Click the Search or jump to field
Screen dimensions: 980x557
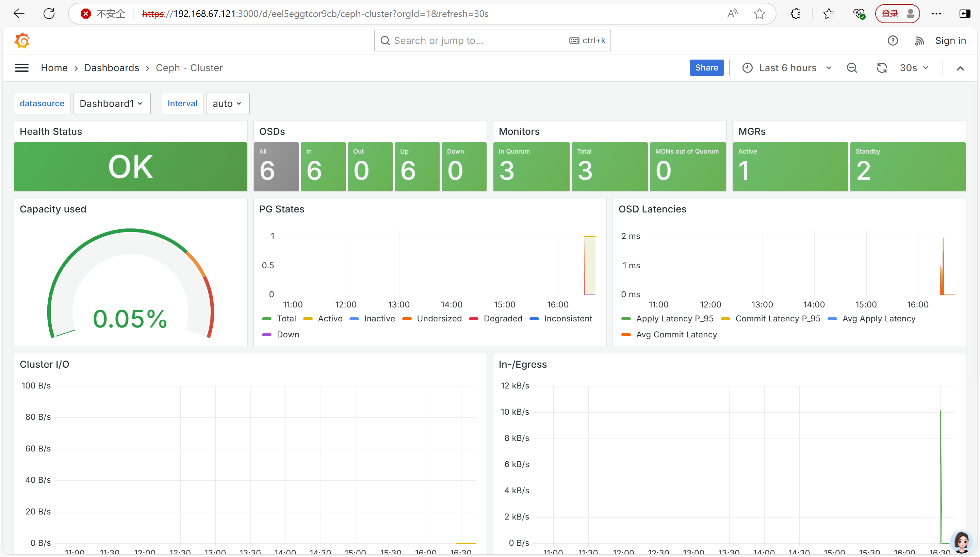(478, 41)
